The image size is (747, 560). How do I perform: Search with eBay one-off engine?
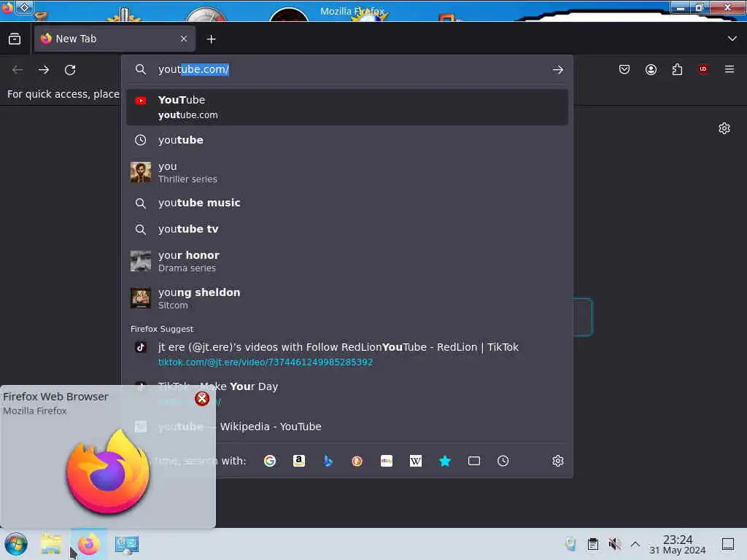pyautogui.click(x=387, y=461)
